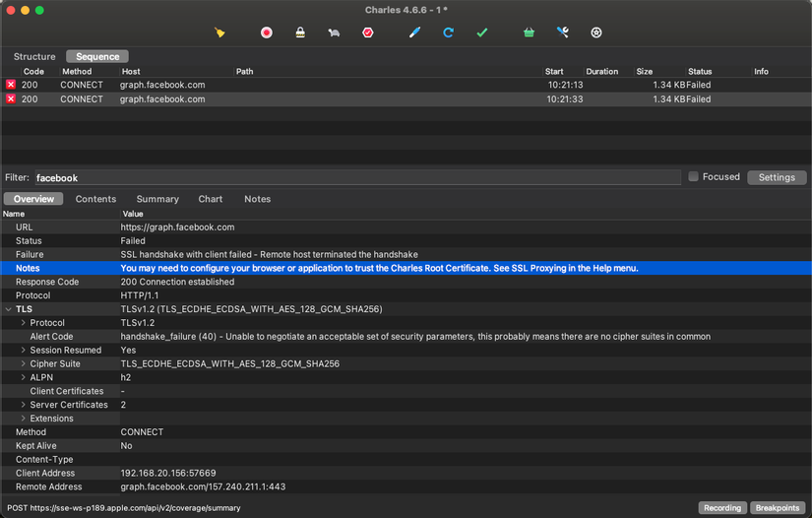
Task: Toggle recording with red record button
Action: 266,32
